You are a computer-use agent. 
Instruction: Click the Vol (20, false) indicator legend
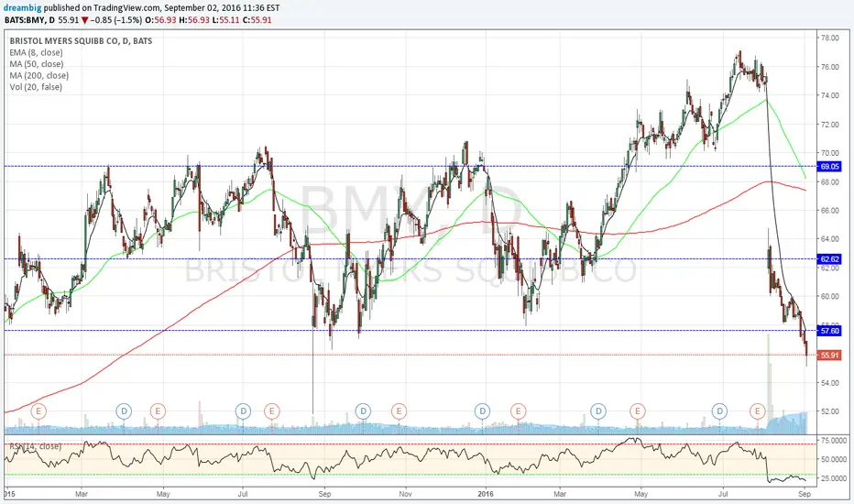tap(36, 87)
